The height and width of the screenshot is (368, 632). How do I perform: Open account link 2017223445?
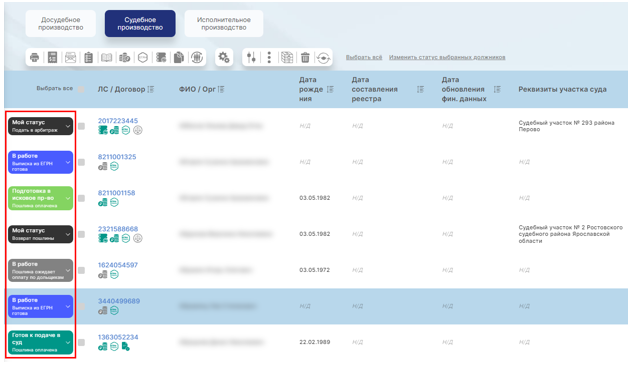tap(118, 121)
